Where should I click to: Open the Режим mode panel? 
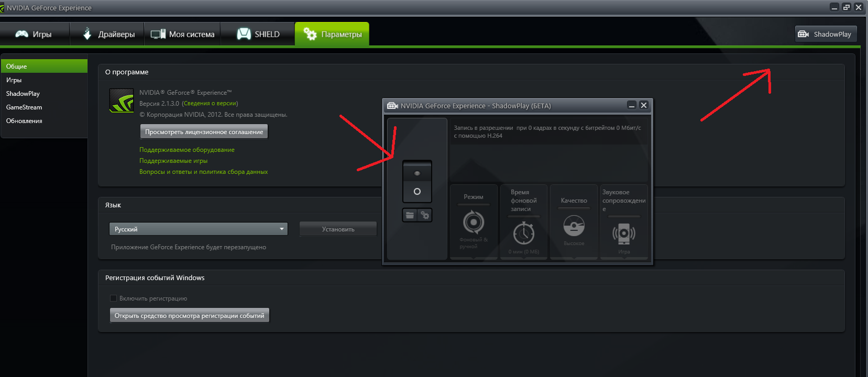click(x=474, y=222)
